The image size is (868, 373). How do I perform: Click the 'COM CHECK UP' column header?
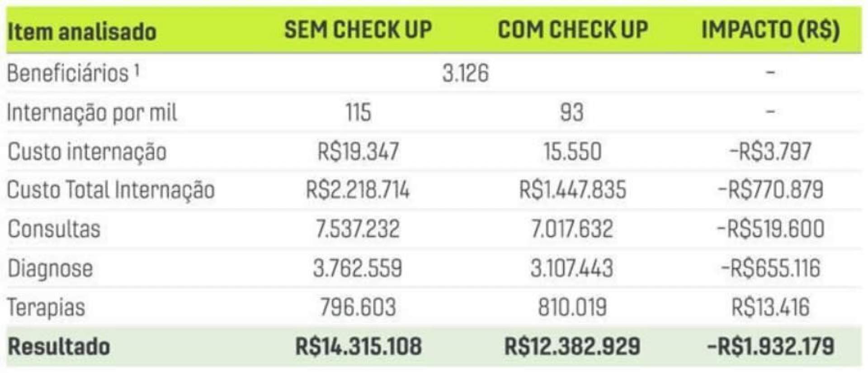(573, 30)
